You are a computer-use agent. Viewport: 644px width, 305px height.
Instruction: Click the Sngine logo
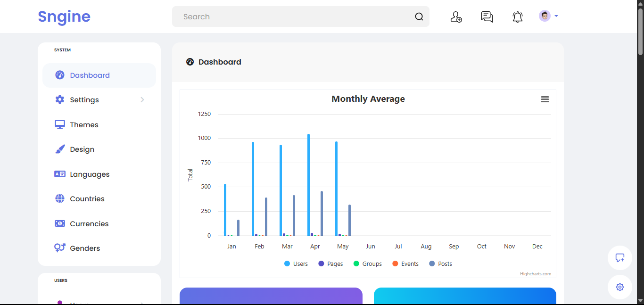[64, 16]
